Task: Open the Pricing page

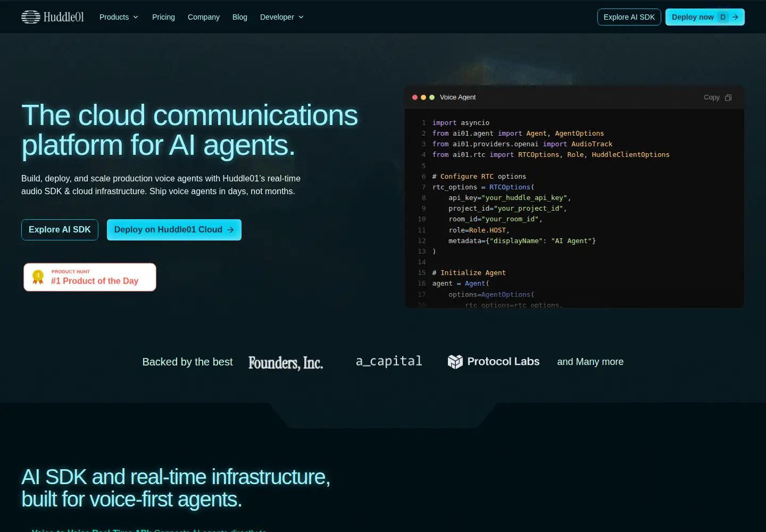Action: (x=163, y=17)
